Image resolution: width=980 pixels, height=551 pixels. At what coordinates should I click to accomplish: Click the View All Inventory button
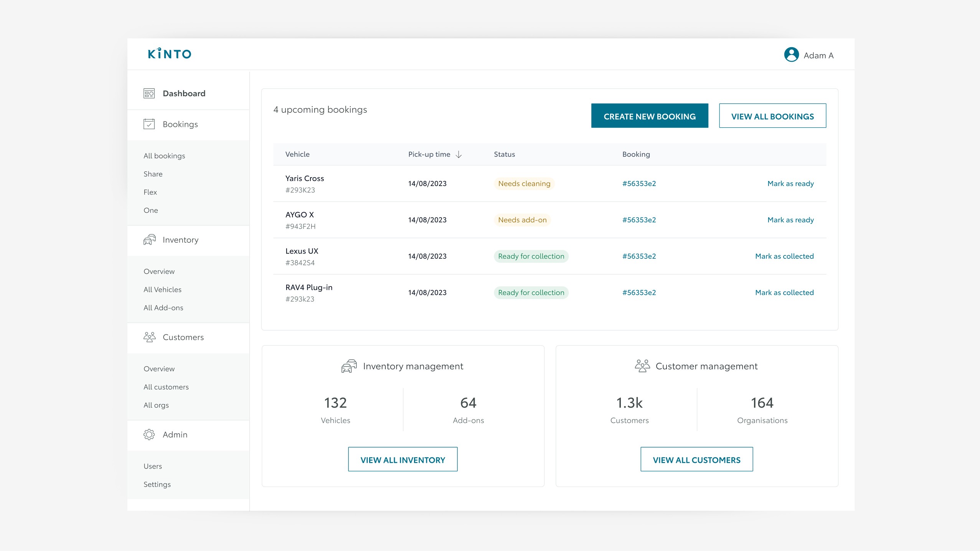(x=403, y=459)
